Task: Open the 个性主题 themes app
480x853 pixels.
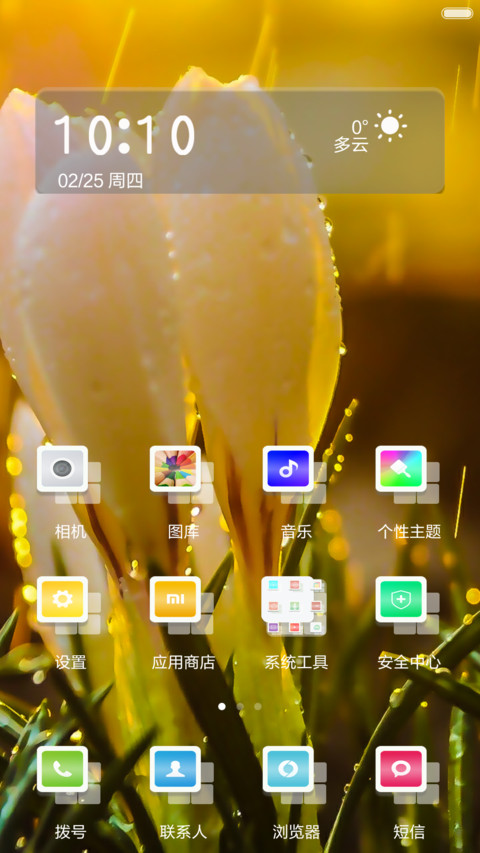Action: click(x=402, y=469)
